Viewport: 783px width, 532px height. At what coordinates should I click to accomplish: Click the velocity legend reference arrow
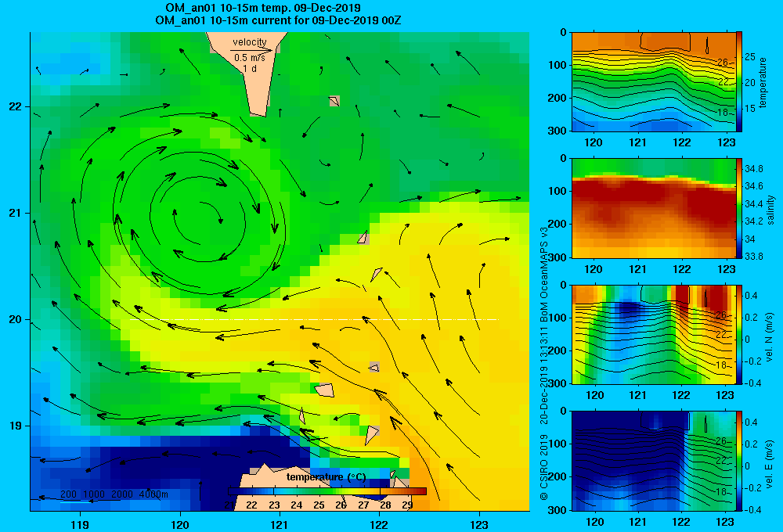[251, 50]
